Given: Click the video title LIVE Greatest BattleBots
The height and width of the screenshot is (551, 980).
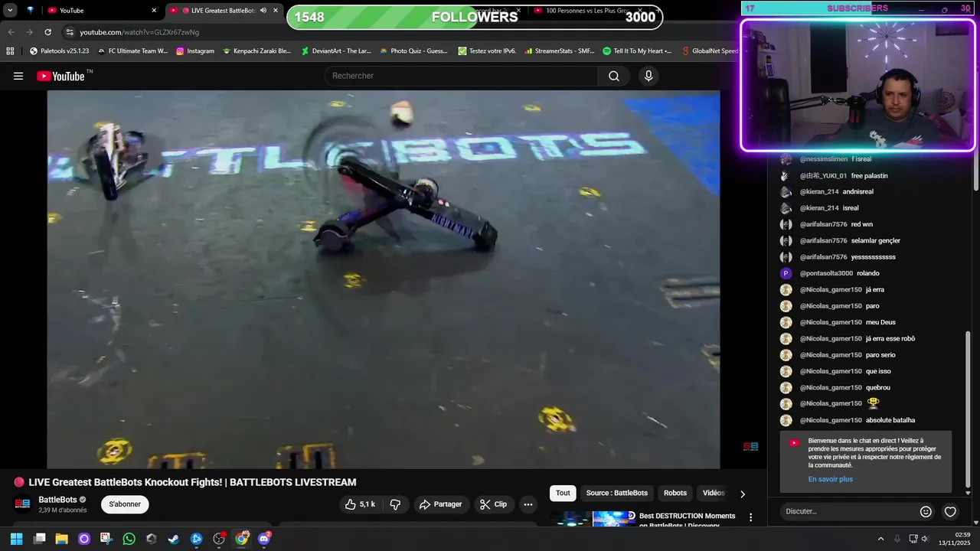Looking at the screenshot, I should pos(192,482).
